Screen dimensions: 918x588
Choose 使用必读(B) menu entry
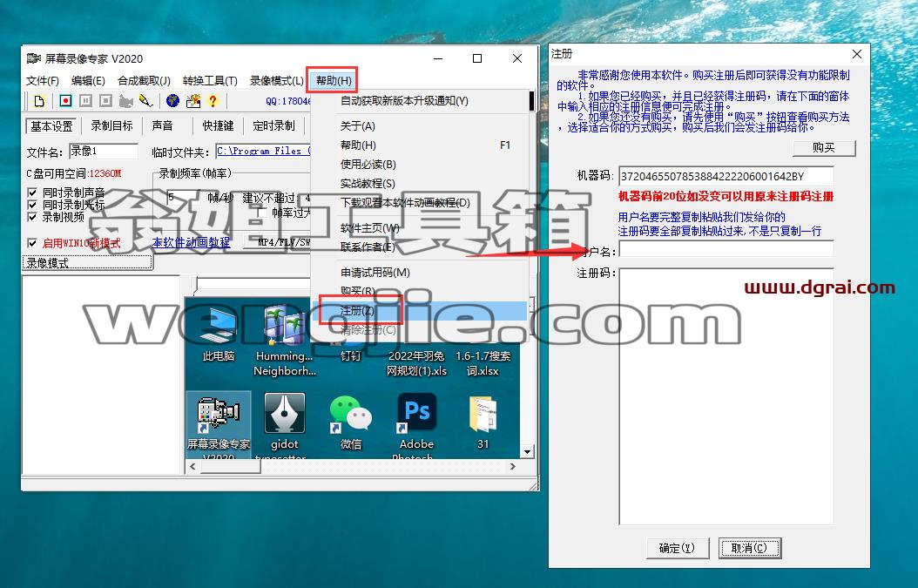421,164
